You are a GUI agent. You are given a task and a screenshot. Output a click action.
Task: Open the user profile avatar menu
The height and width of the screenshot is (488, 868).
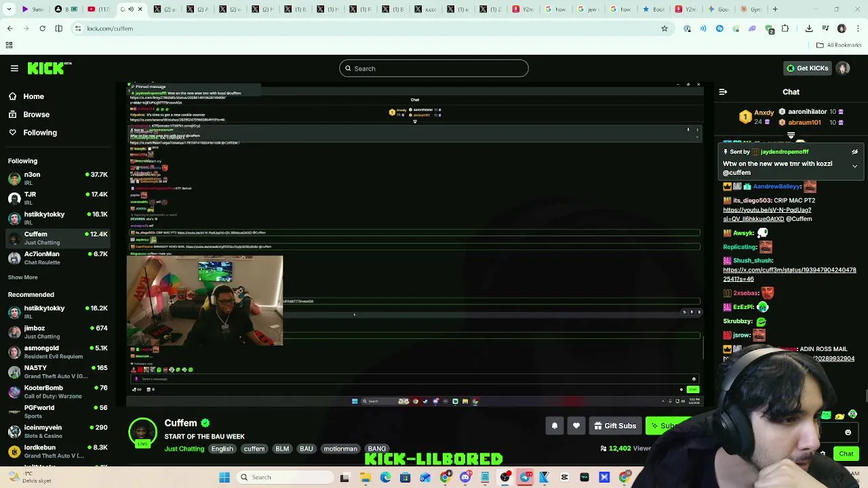pyautogui.click(x=843, y=68)
